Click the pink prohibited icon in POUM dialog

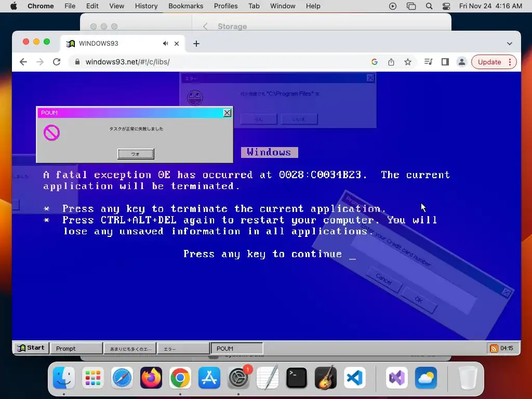pyautogui.click(x=51, y=132)
